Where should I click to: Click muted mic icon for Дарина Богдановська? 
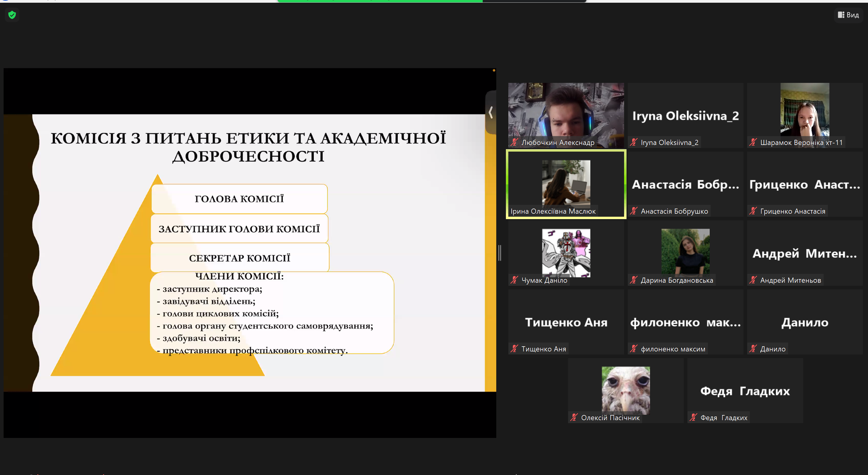point(633,280)
